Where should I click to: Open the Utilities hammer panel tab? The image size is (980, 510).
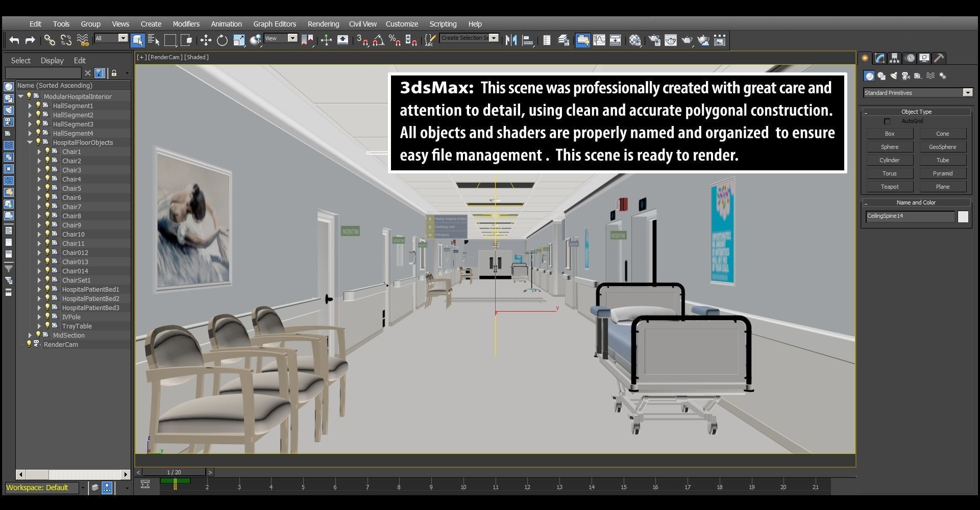point(939,58)
